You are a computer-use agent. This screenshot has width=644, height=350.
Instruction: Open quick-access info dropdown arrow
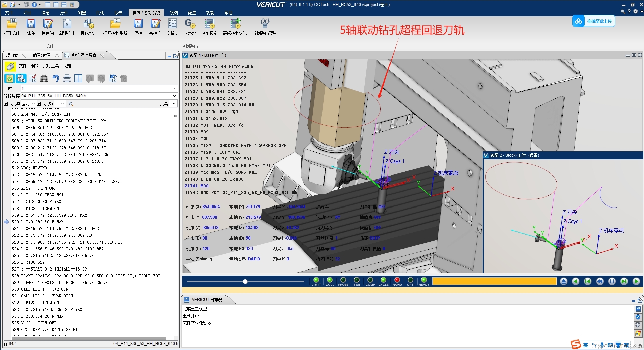[x=40, y=5]
